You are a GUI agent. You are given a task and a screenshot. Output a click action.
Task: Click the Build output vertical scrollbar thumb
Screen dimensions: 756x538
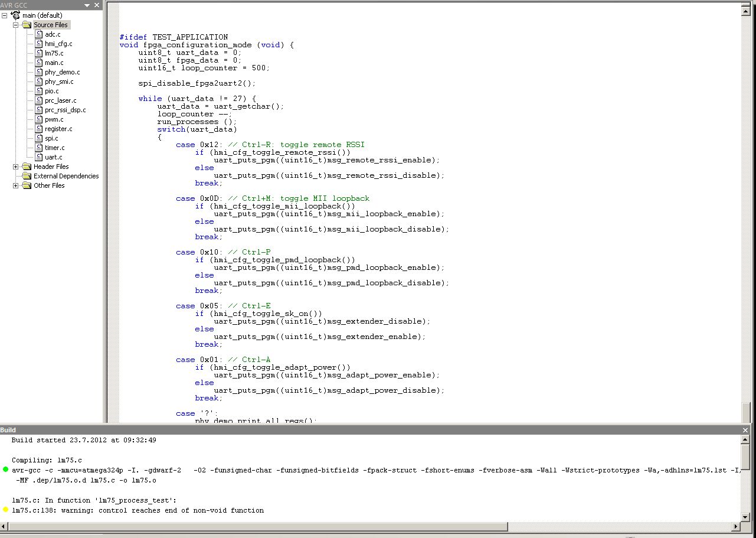click(746, 457)
